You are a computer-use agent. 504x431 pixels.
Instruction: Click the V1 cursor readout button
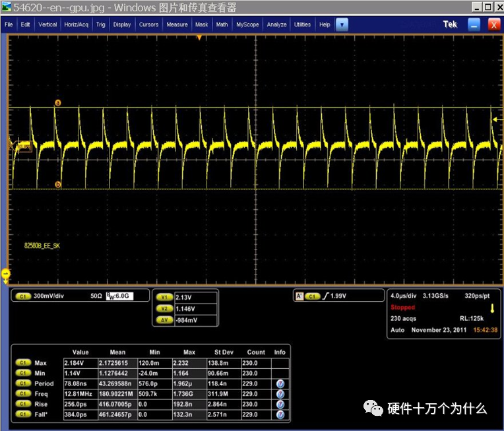click(164, 298)
